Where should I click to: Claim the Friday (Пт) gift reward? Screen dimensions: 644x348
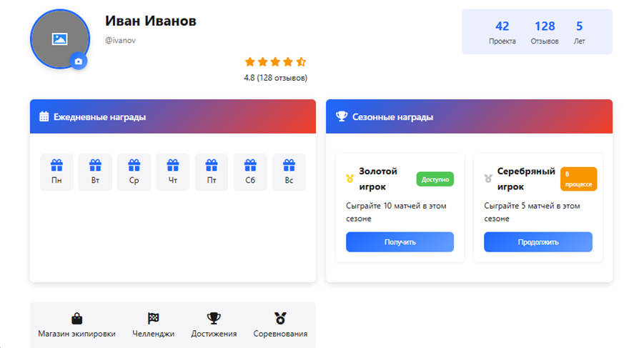(x=212, y=172)
